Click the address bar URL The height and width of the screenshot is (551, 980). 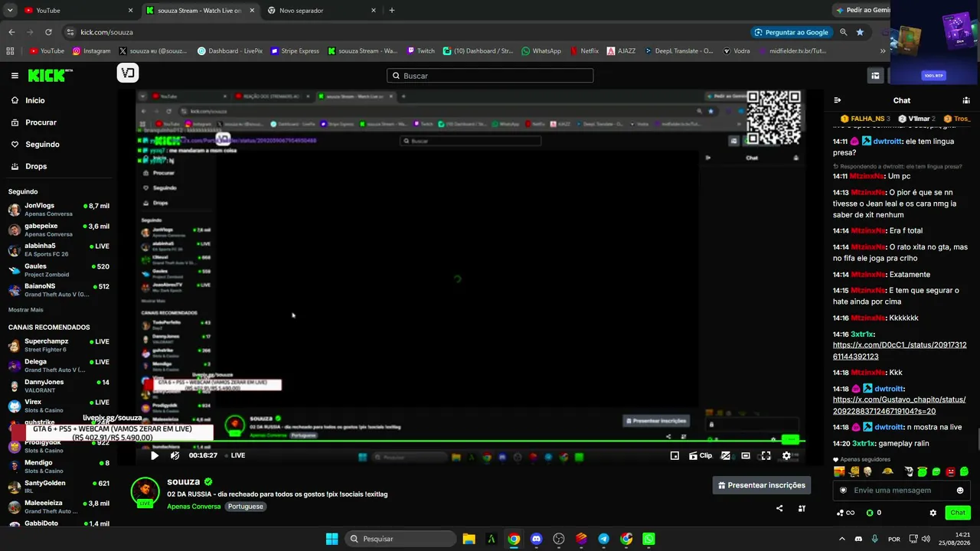107,32
